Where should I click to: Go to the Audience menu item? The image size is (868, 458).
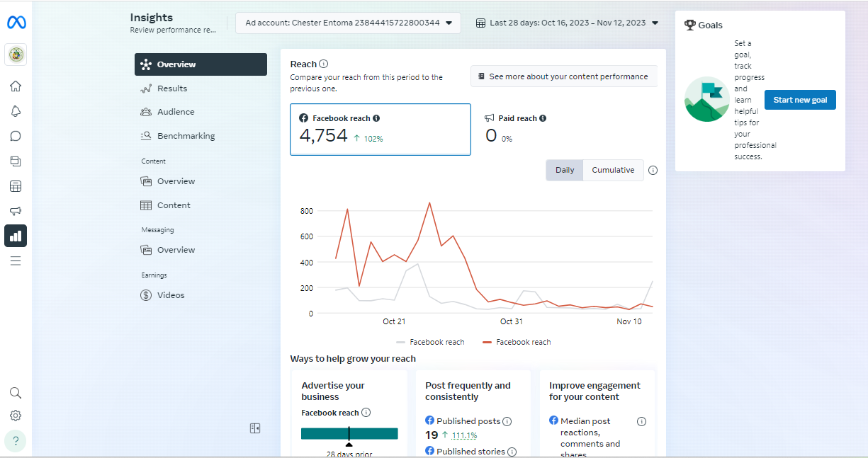coord(175,112)
